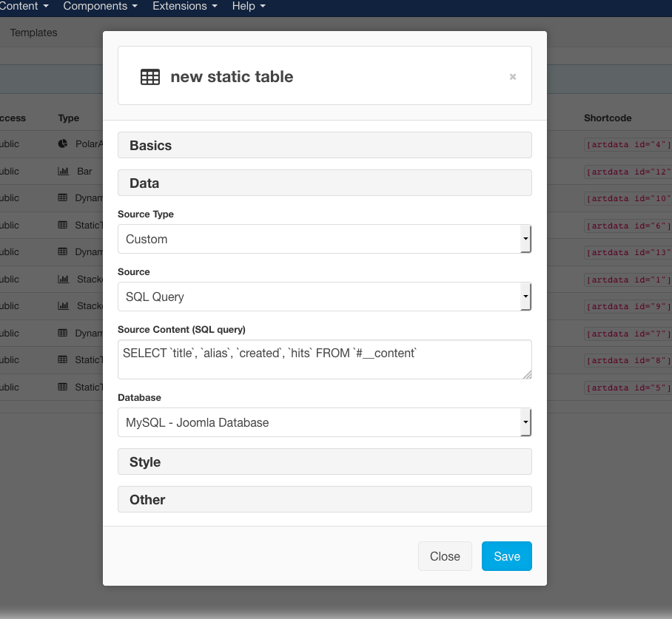Viewport: 672px width, 619px height.
Task: Select shortcode [artdata id="4"]
Action: click(628, 144)
